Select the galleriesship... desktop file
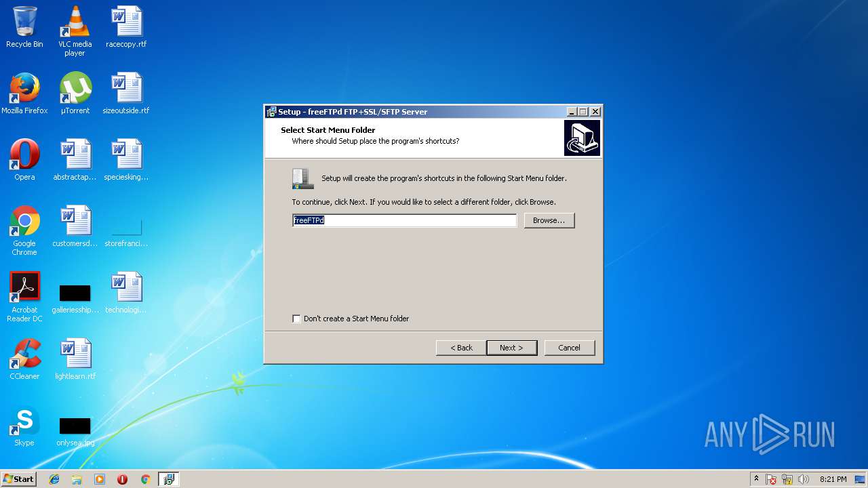 75,298
